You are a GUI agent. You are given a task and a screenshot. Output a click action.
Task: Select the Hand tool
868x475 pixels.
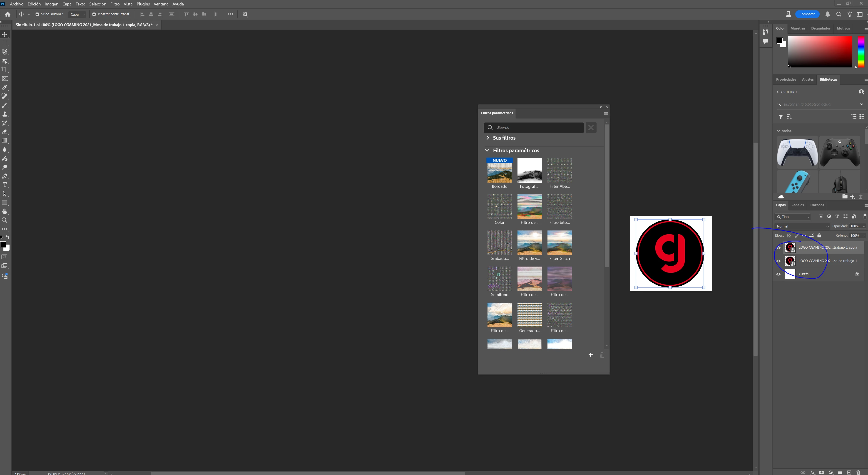(x=5, y=212)
